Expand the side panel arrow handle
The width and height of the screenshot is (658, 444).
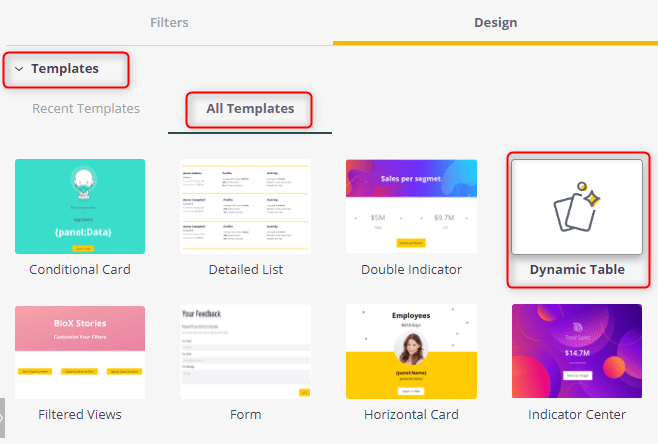(2, 418)
